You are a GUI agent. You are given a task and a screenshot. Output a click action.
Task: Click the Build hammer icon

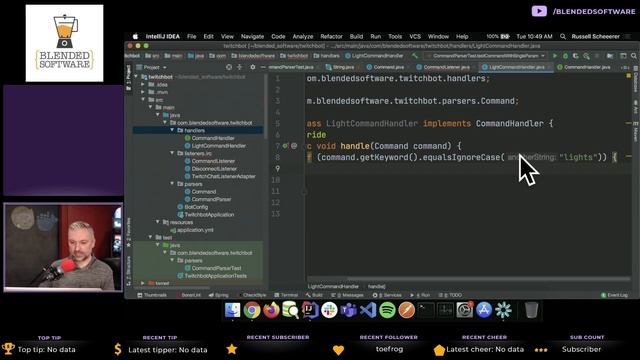pos(415,56)
